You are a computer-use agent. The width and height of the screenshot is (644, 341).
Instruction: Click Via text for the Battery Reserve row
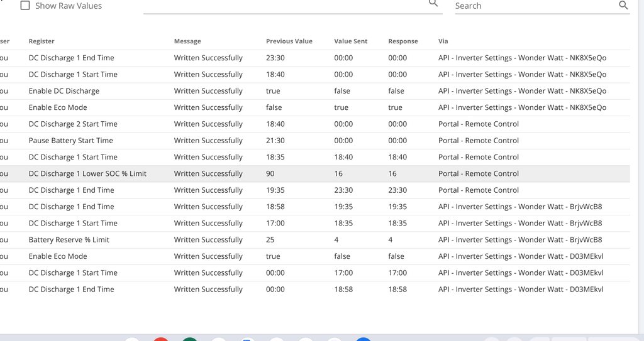coord(519,240)
